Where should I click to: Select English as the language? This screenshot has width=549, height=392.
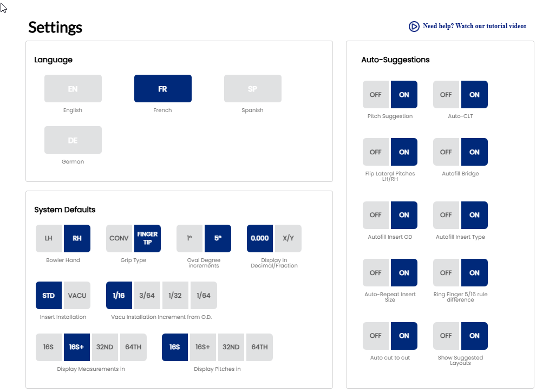pos(73,89)
